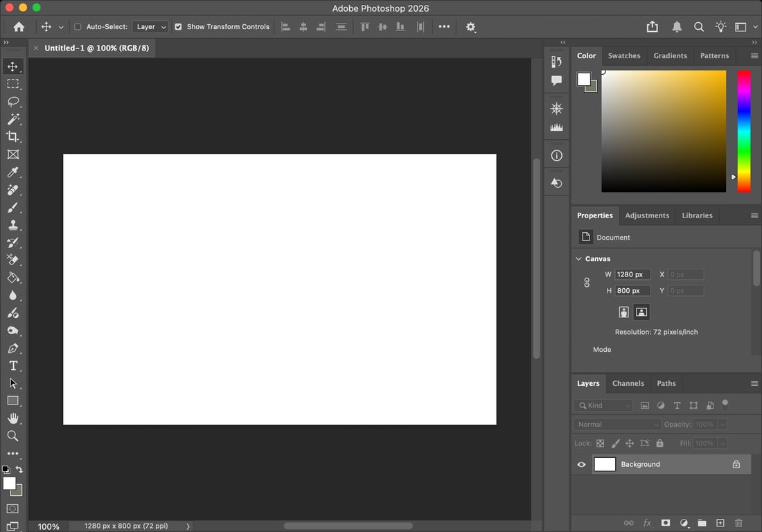Open the Swatches tab

click(x=623, y=55)
